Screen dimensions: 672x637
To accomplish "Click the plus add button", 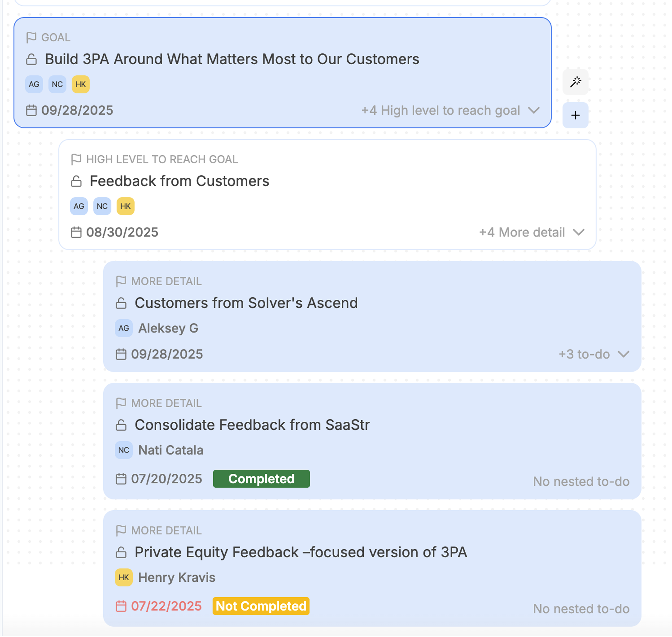I will pyautogui.click(x=576, y=115).
